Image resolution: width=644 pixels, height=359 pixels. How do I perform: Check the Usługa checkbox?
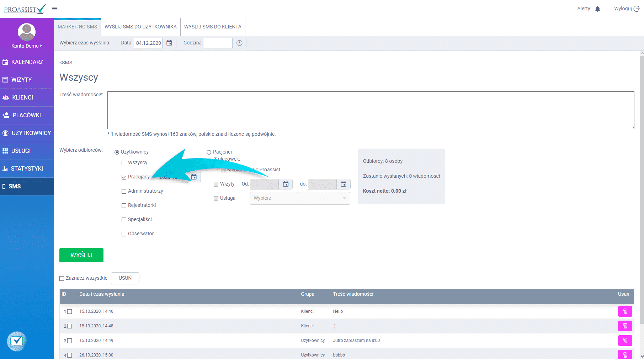[x=216, y=198]
